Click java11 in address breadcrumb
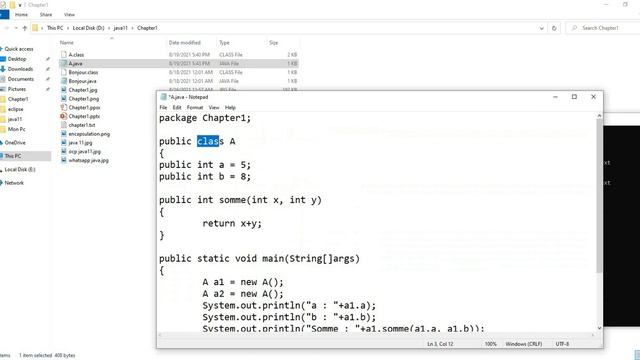 coord(120,28)
